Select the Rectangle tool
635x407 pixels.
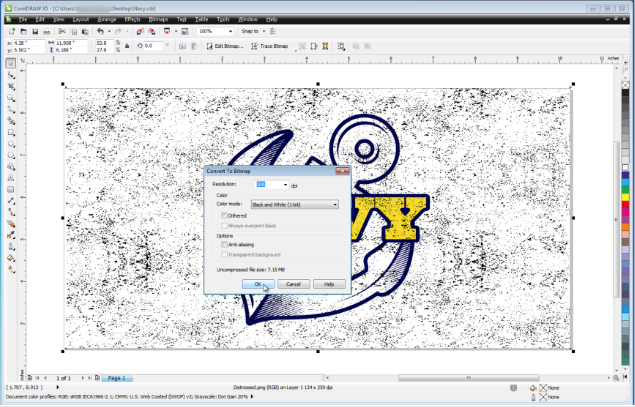(x=11, y=133)
